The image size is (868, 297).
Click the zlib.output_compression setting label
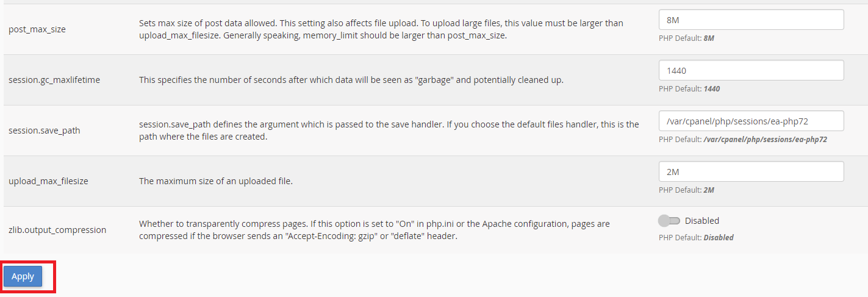(x=57, y=230)
